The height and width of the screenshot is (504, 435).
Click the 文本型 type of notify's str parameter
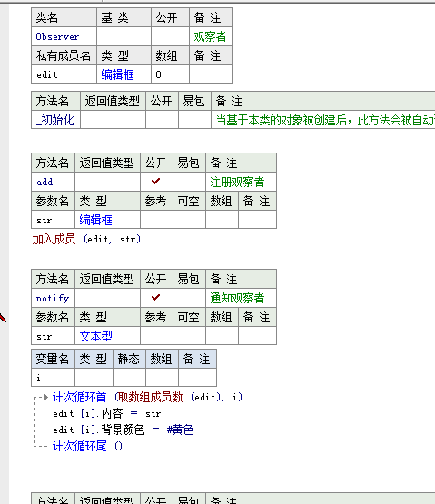click(x=107, y=336)
